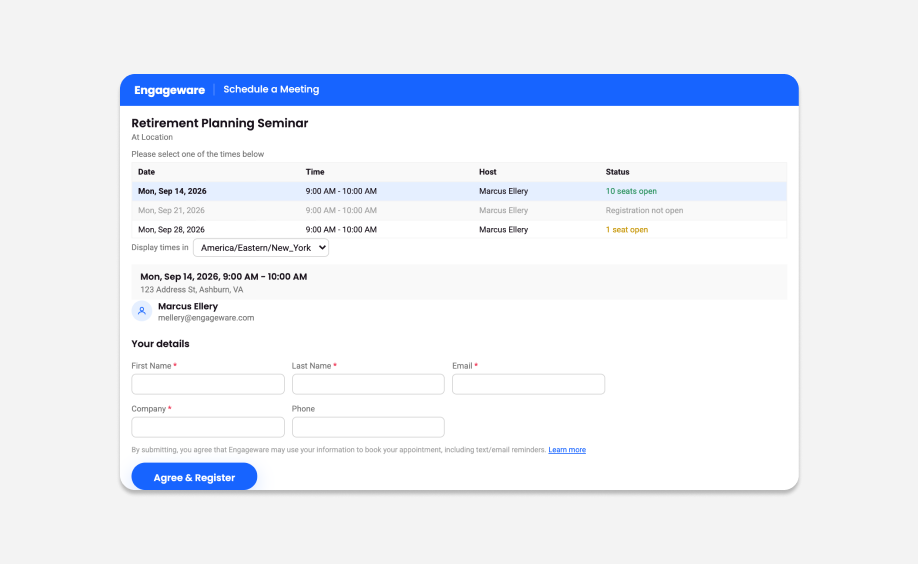
Task: Click 'Registration not open' status text
Action: pyautogui.click(x=644, y=210)
